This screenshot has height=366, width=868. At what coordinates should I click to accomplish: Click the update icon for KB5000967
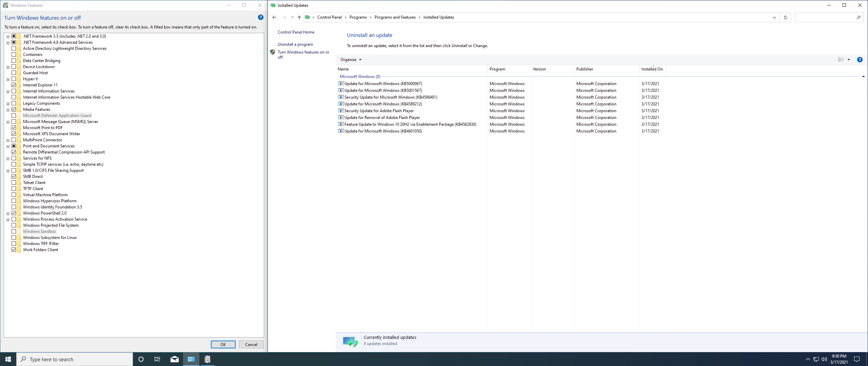(341, 84)
